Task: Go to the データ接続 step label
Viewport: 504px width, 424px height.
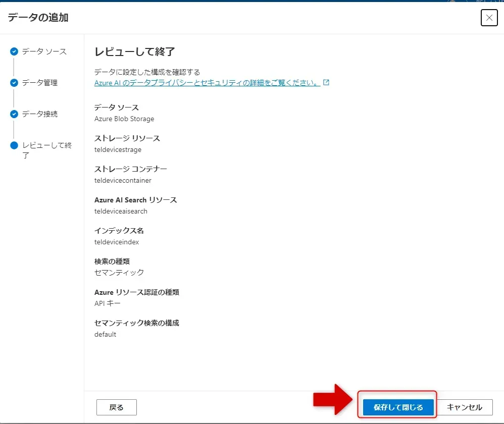Action: [x=40, y=114]
